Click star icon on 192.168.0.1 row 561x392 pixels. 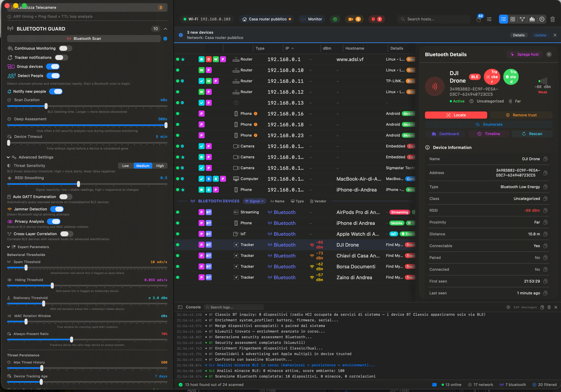(183, 59)
